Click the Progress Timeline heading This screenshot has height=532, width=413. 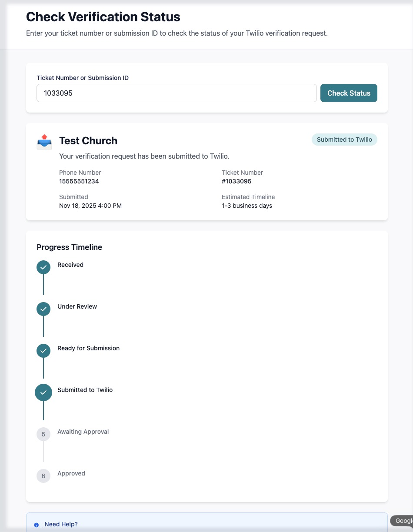point(69,247)
